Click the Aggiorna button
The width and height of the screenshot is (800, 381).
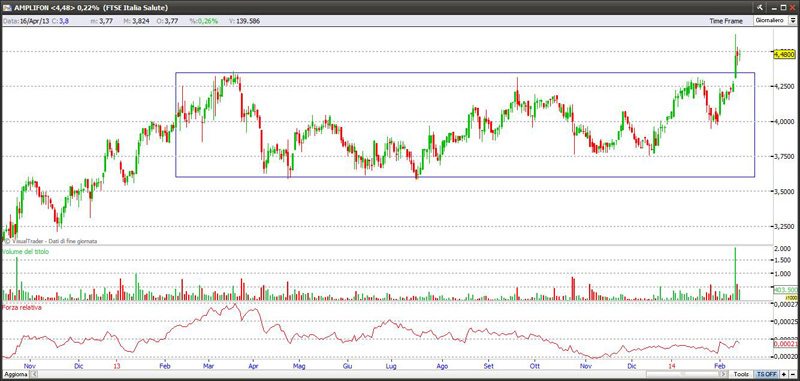click(15, 374)
